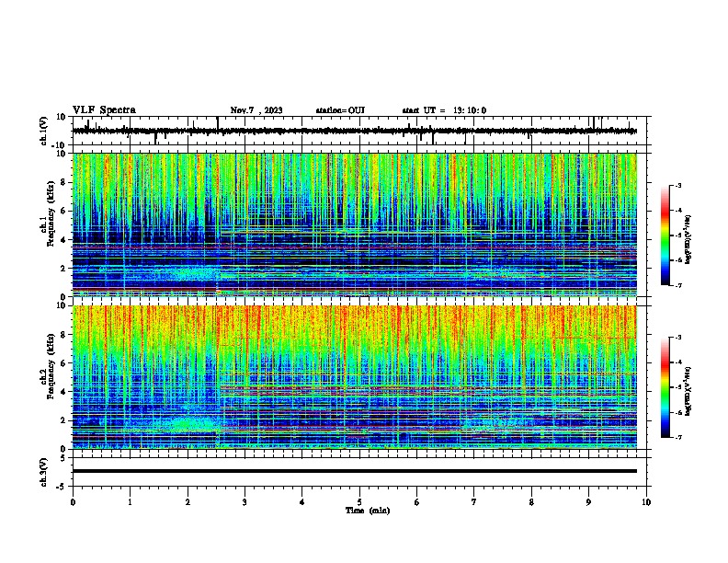Click the time axis tick label "1"
Screen dimensions: 728x563
click(x=130, y=502)
